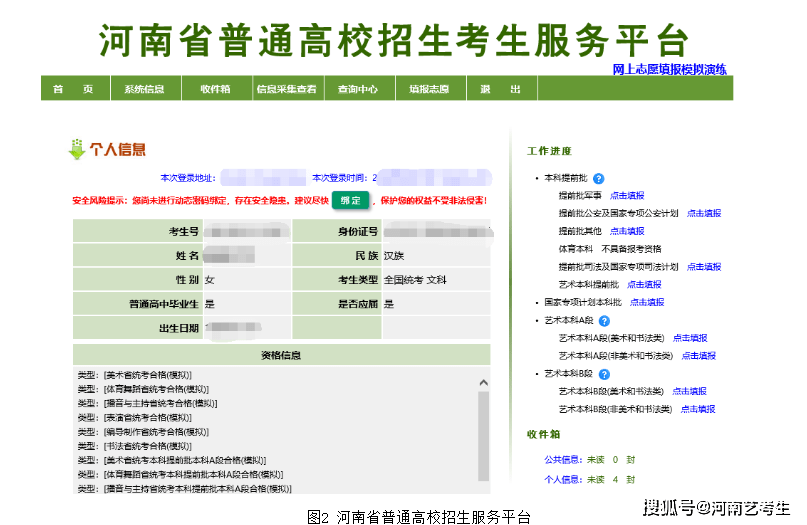
Task: Click the 资格信息 section header
Action: pyautogui.click(x=282, y=355)
